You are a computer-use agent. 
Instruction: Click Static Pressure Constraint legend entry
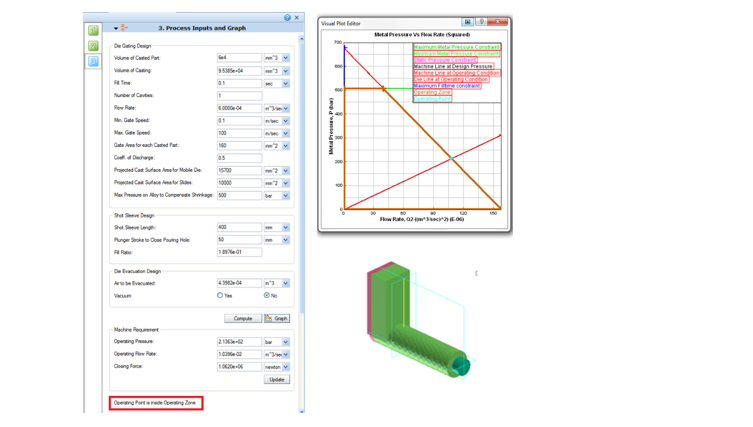[x=445, y=60]
